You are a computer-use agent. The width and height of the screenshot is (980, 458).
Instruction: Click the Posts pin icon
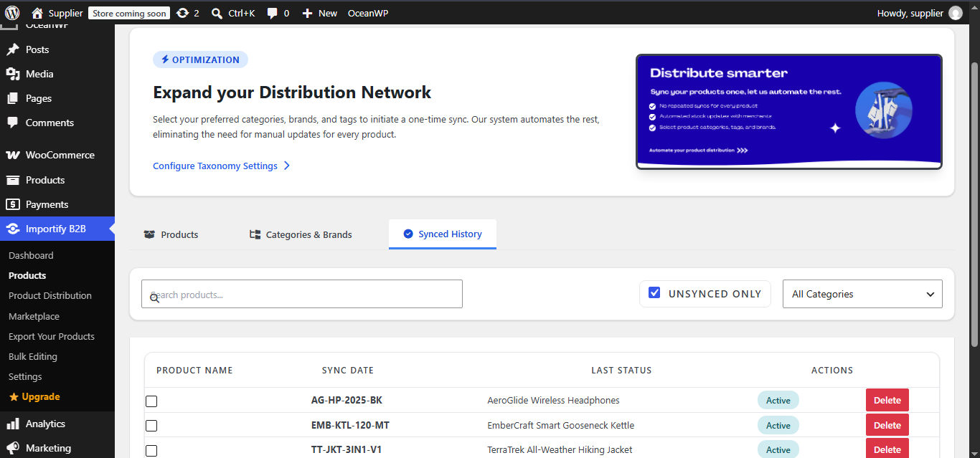(x=12, y=49)
